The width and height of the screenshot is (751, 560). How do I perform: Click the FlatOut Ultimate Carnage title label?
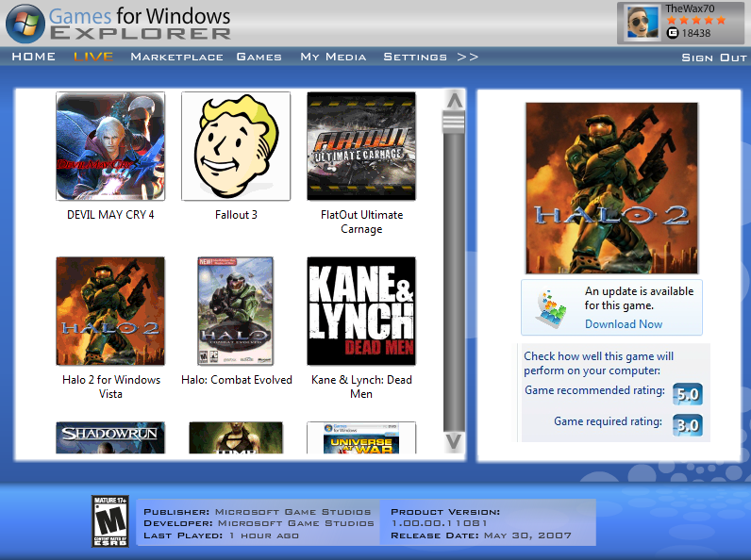361,222
